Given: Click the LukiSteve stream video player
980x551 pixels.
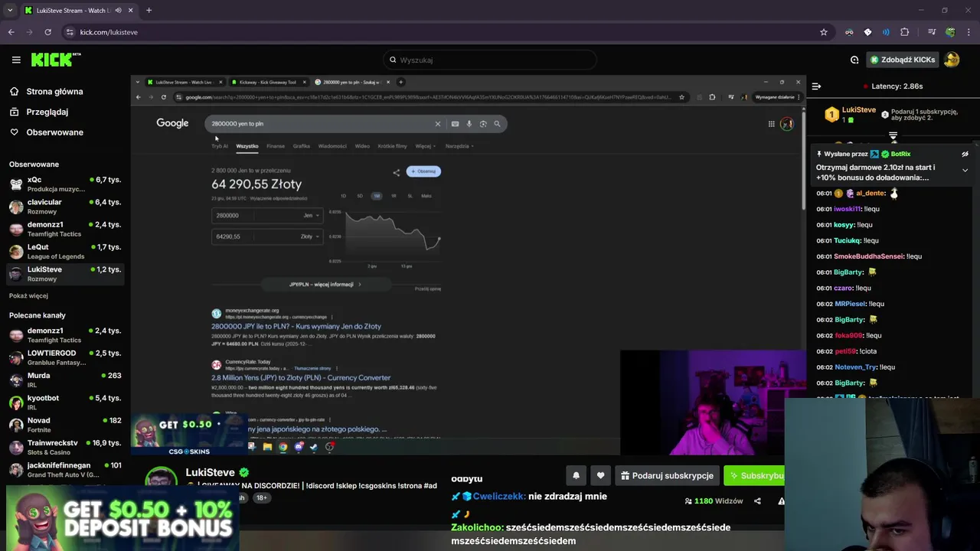Looking at the screenshot, I should [469, 265].
